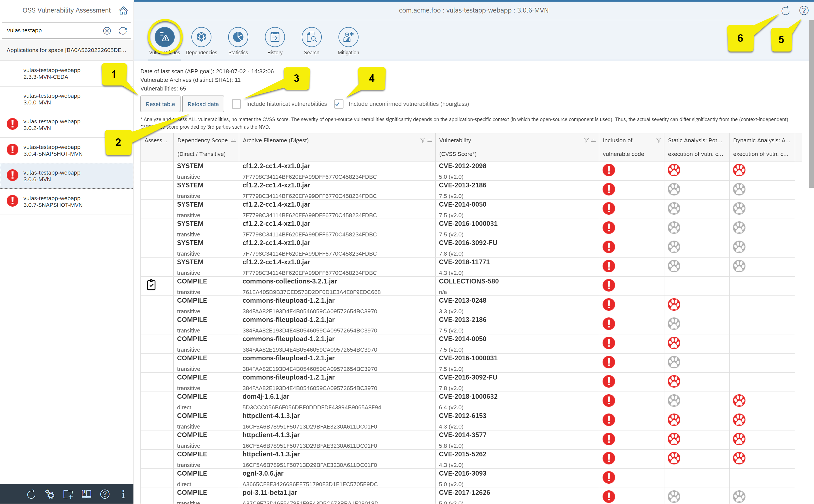Click the home icon beside OSS Vulnerability Assessment
814x504 pixels.
pos(123,10)
